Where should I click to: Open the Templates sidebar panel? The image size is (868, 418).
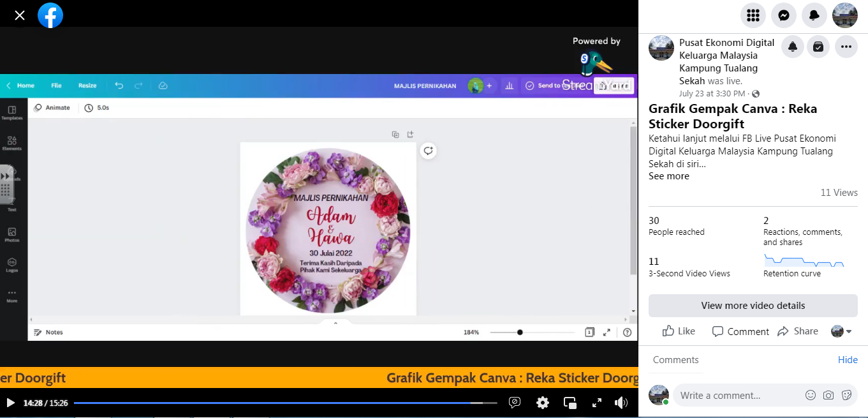(11, 113)
